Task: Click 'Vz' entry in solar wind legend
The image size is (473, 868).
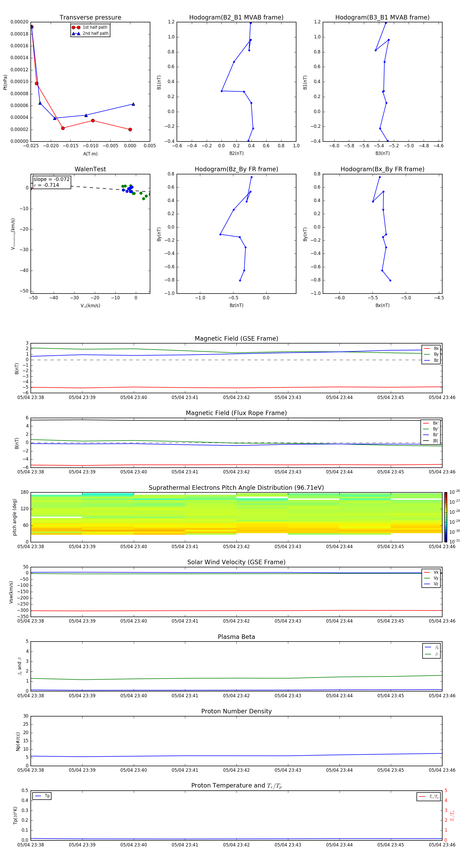Action: [431, 584]
